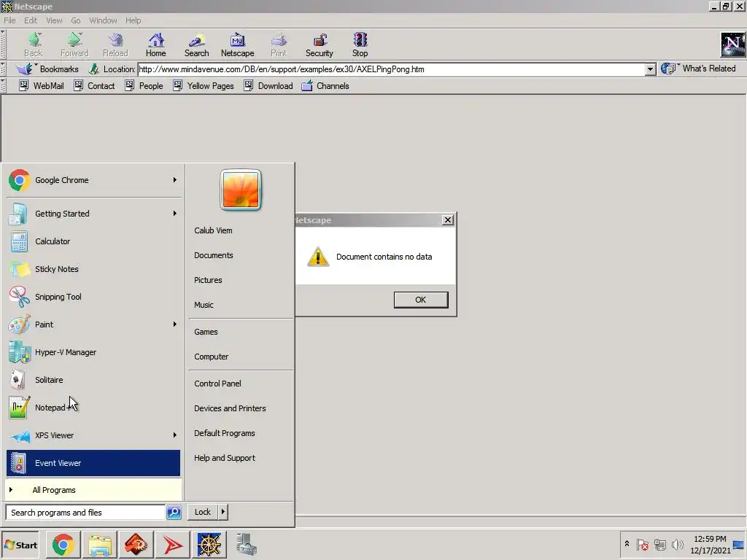Open Chrome from the taskbar
This screenshot has width=747, height=560.
(63, 545)
